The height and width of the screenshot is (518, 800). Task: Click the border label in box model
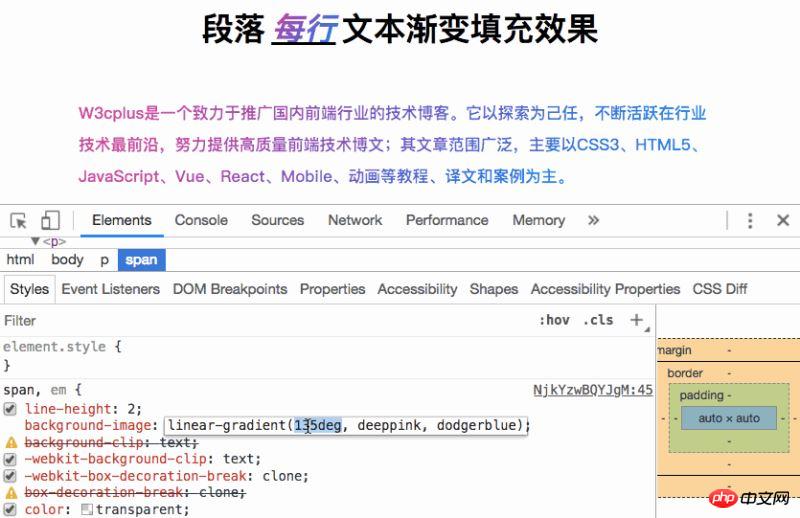(685, 373)
